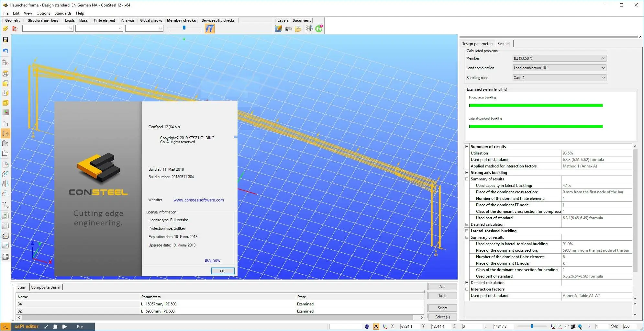The image size is (644, 331).
Task: Expand Detailed calculation under Lateral-torsional buckling
Action: click(x=467, y=283)
